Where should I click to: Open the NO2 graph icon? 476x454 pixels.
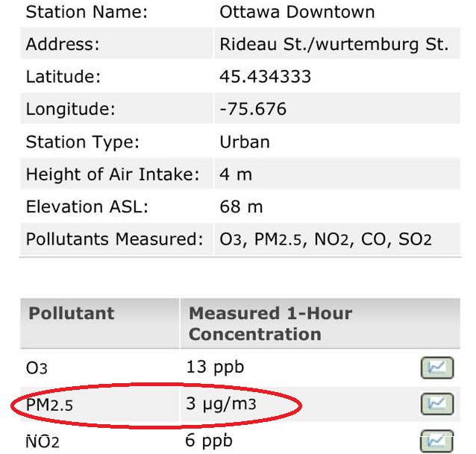(436, 440)
